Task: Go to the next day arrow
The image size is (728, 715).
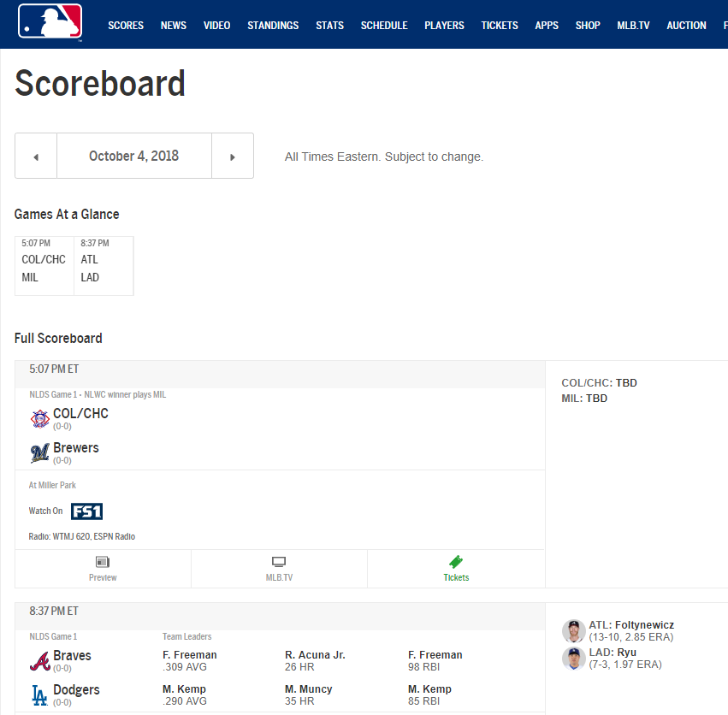Action: pyautogui.click(x=233, y=157)
